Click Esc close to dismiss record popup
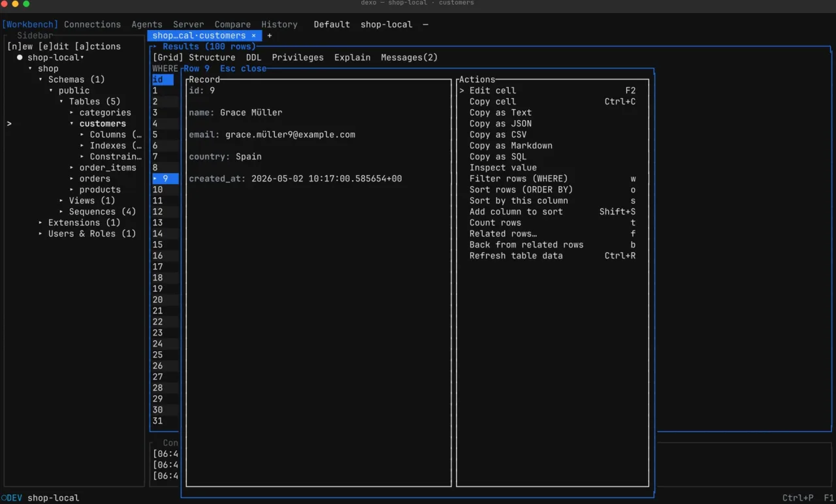 click(243, 69)
